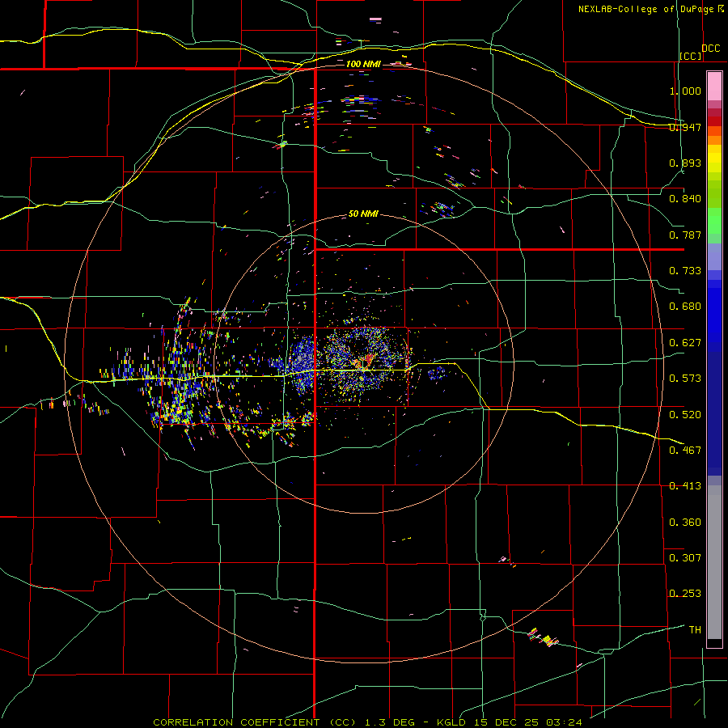728x728 pixels.
Task: Click the 0.893 scale value
Action: click(685, 163)
